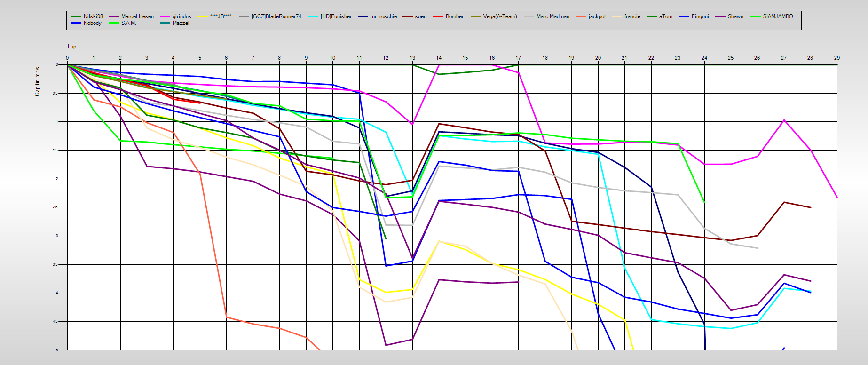
Task: Click Vega(A-Team) in the legend
Action: click(x=499, y=16)
